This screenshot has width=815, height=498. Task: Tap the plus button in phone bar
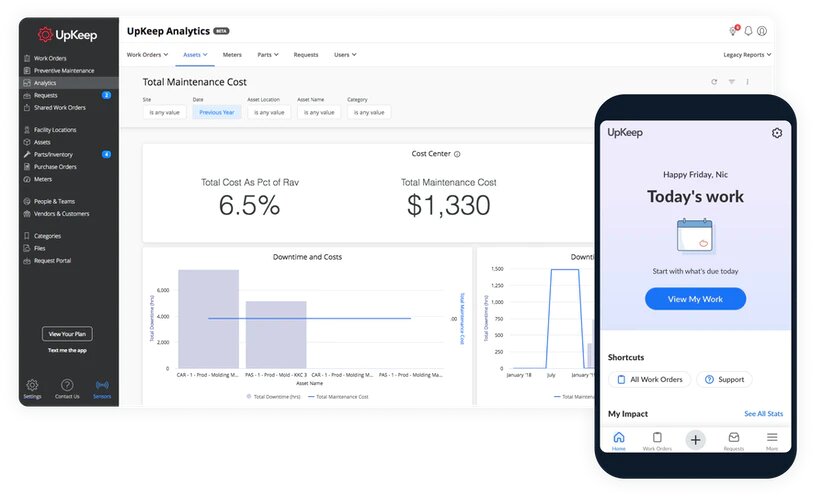(x=695, y=440)
